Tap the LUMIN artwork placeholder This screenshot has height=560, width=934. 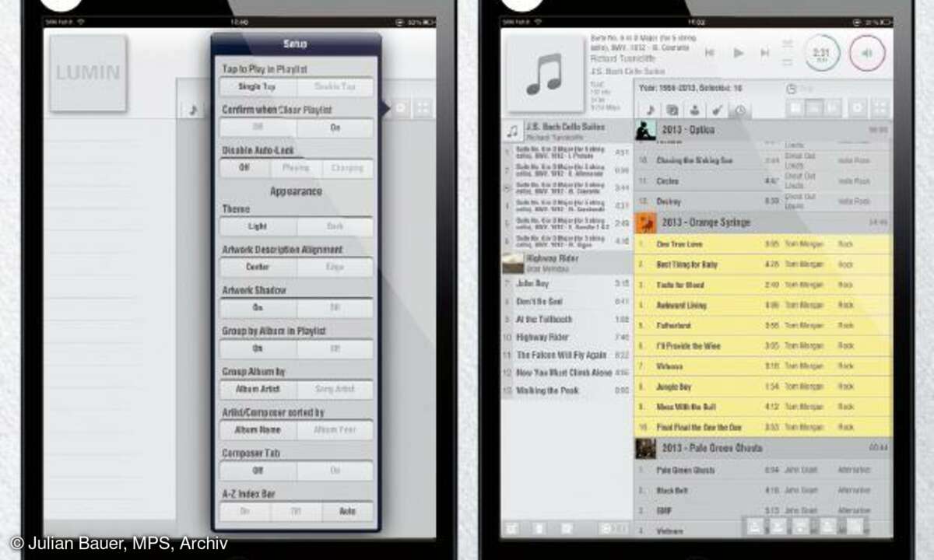click(x=88, y=73)
